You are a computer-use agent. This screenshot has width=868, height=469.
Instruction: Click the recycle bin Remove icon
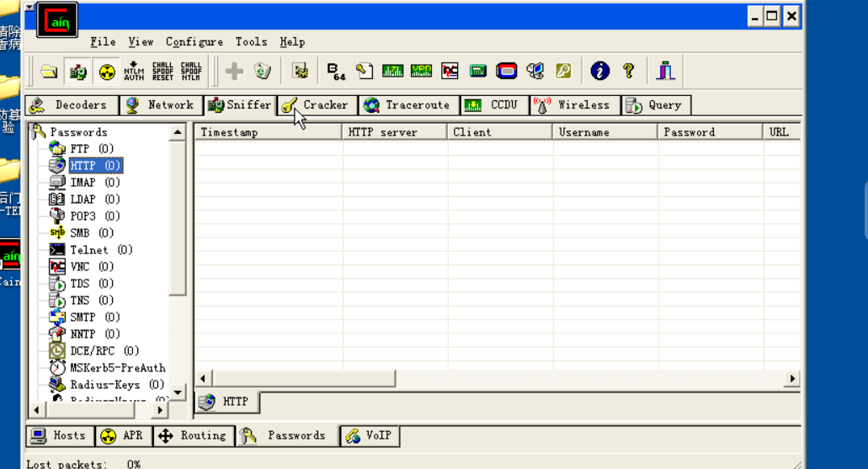pos(263,71)
